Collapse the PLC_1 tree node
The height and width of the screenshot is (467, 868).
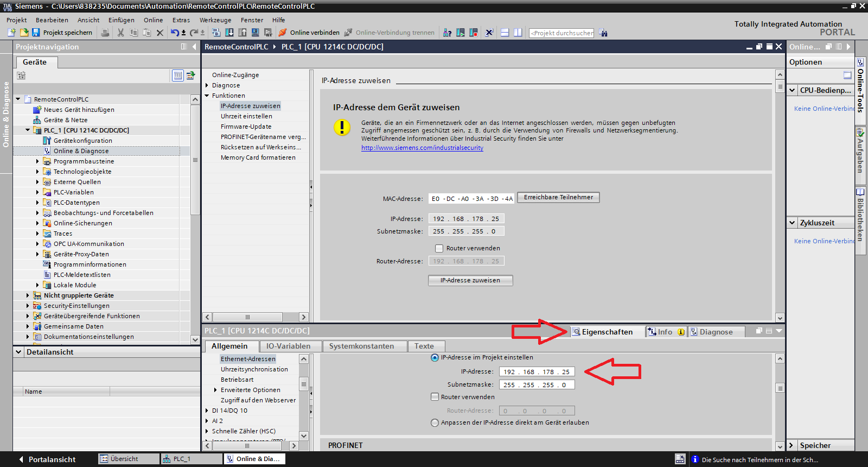click(28, 130)
